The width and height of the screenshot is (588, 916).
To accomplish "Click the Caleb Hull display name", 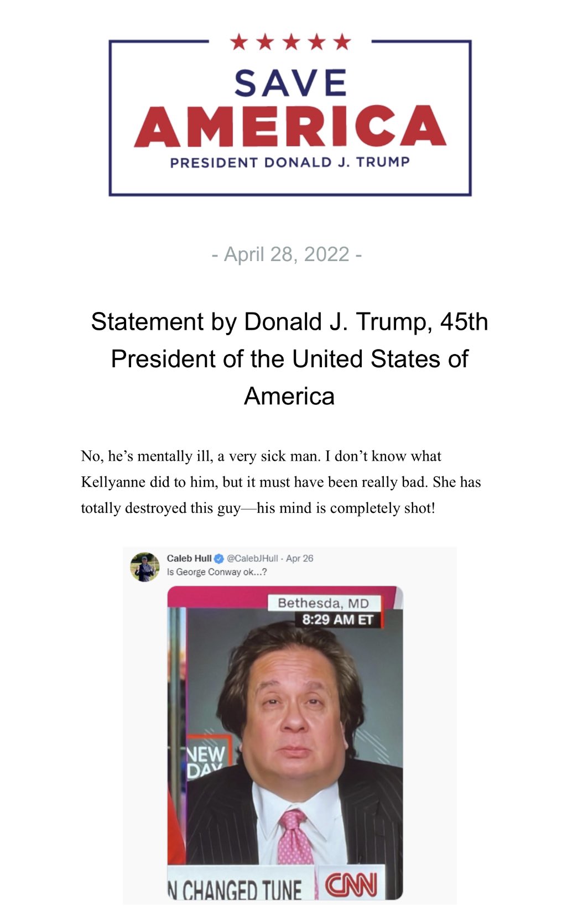I will click(x=189, y=559).
